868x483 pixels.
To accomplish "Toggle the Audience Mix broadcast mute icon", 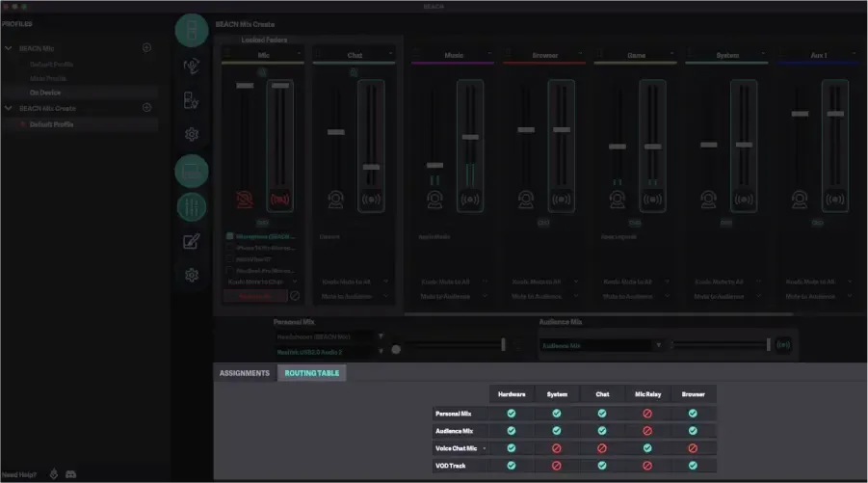I will 783,344.
